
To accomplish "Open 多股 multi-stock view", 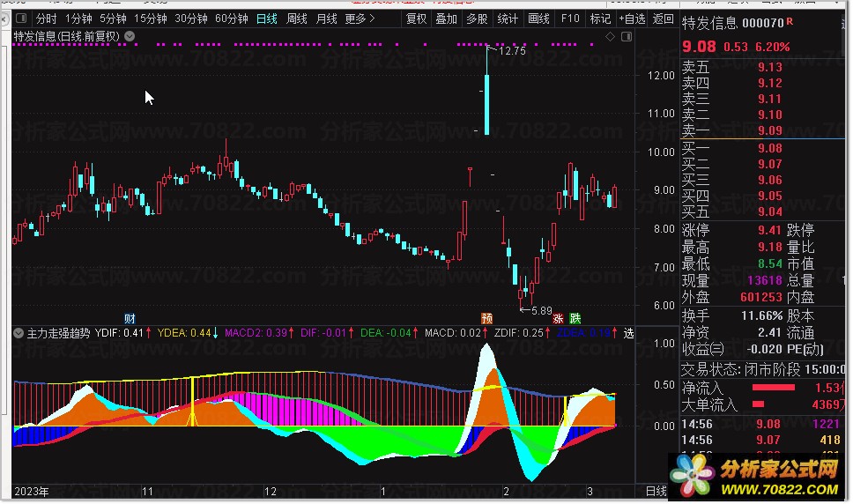I will coord(477,19).
